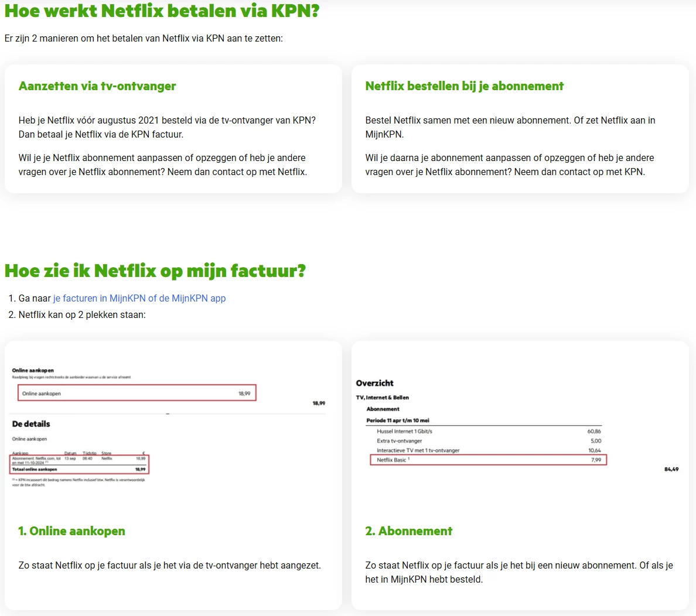Click the 'Netflix Basic' invoice row

coord(488,460)
